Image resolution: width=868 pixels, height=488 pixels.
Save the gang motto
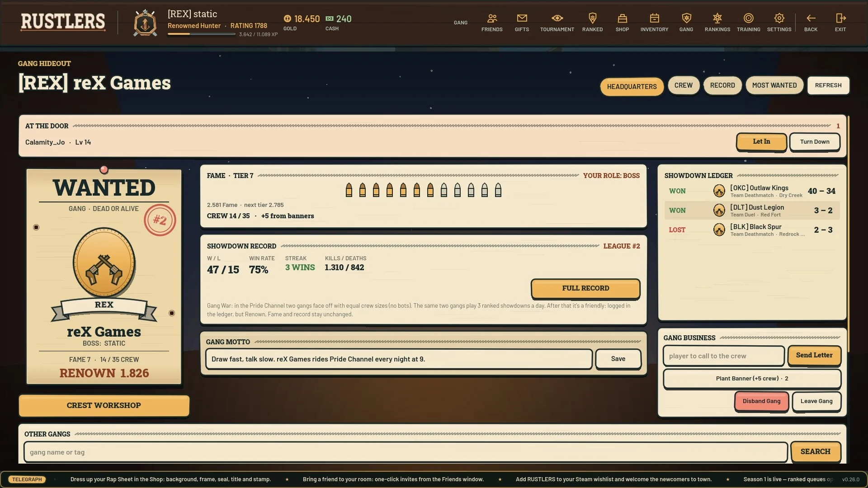618,359
